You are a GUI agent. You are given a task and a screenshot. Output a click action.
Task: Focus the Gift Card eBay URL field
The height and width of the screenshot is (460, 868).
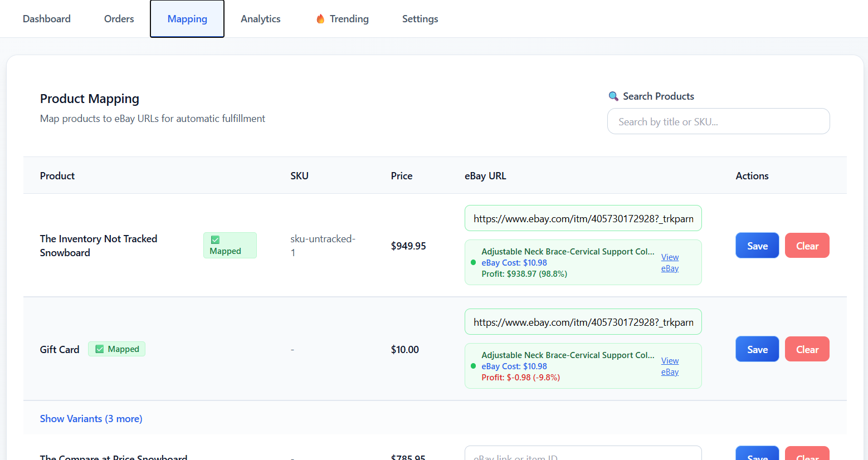583,322
